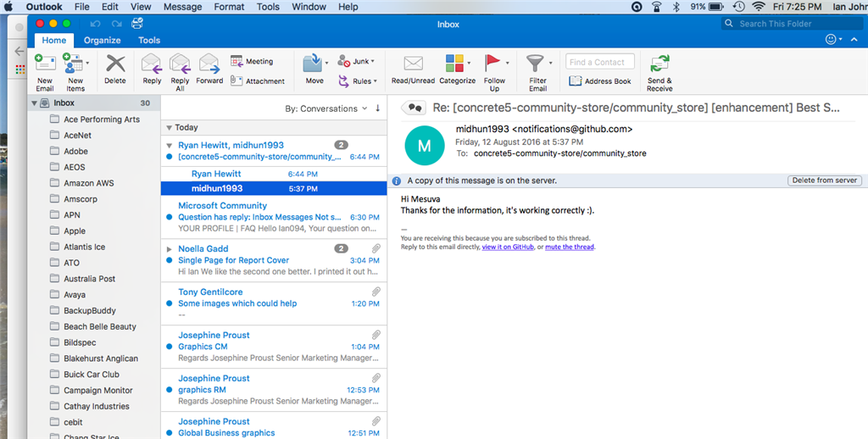This screenshot has width=868, height=439.
Task: Click the Search This Folder field
Action: tap(793, 23)
